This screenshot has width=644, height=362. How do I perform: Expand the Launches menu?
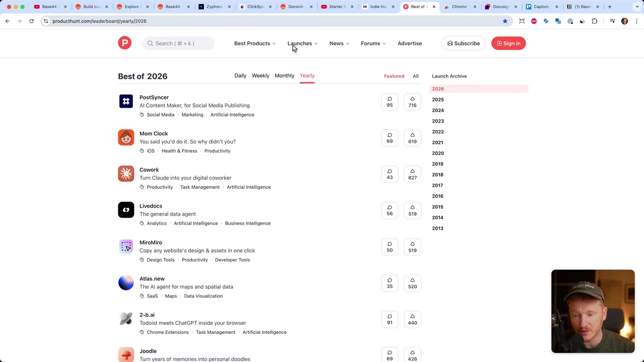coord(302,43)
